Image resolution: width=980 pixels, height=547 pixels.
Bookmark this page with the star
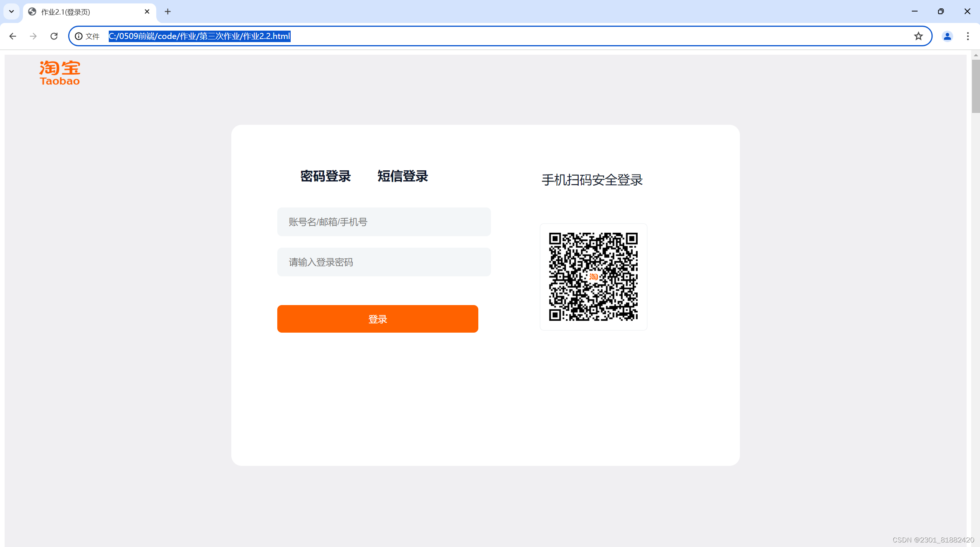point(918,36)
